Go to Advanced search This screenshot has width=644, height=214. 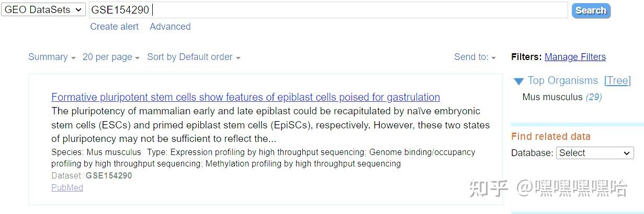pyautogui.click(x=170, y=27)
